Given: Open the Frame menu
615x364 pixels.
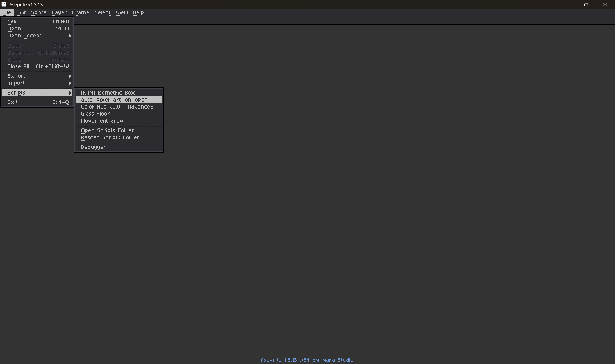Looking at the screenshot, I should point(80,13).
